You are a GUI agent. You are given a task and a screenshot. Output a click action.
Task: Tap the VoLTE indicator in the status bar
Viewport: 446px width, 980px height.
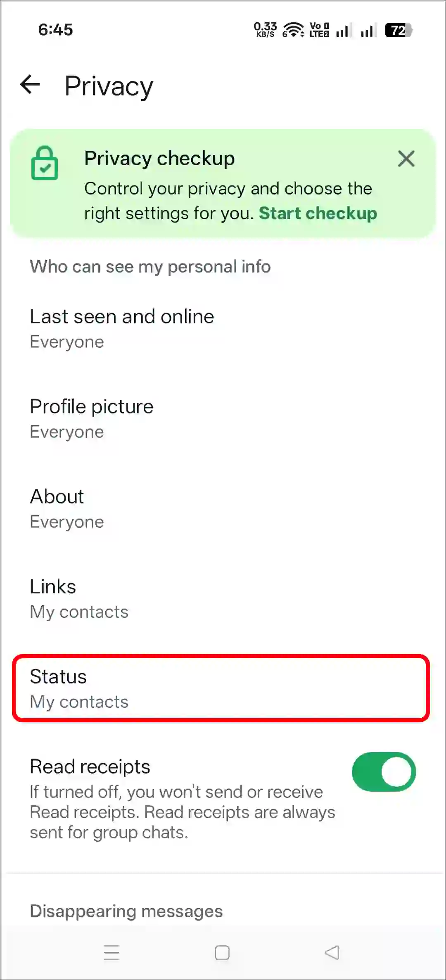click(318, 29)
